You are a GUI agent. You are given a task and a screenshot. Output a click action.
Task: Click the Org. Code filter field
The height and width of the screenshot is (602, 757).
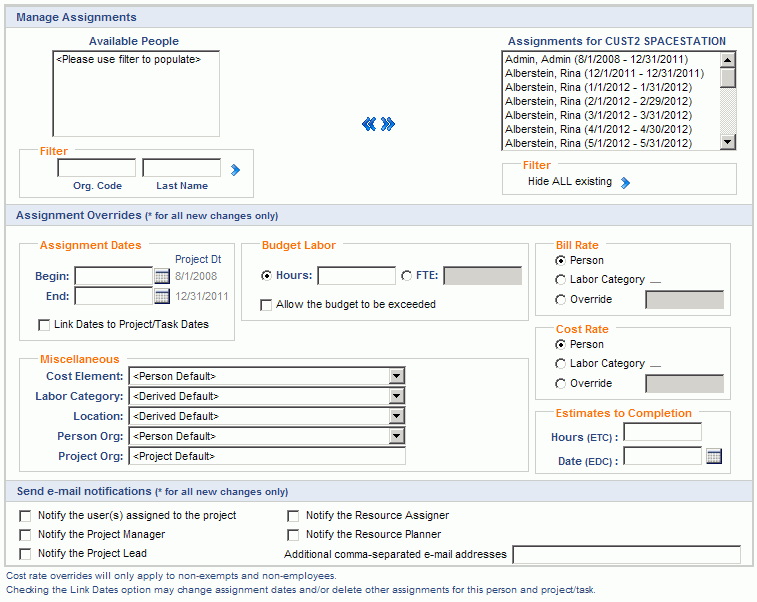[97, 168]
